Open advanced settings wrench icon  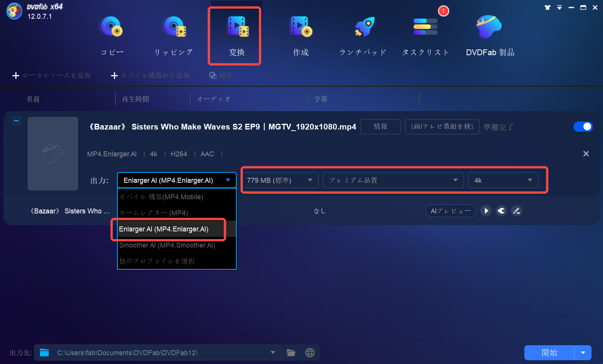pos(501,211)
